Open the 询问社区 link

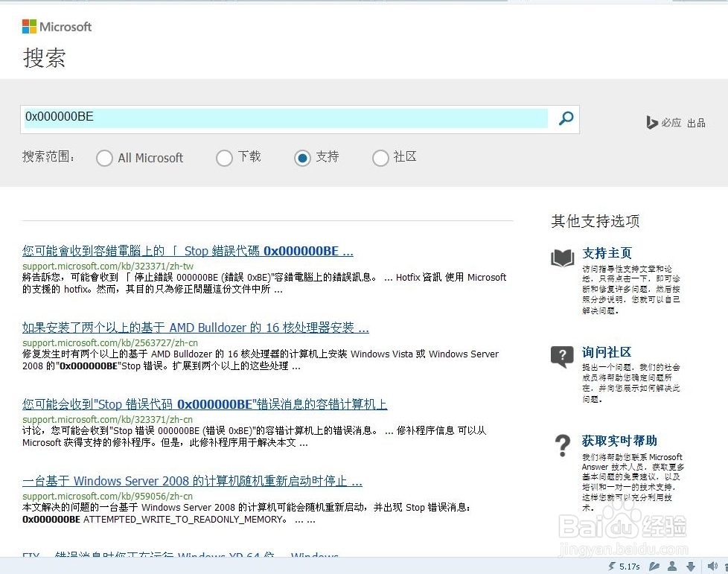(x=607, y=352)
